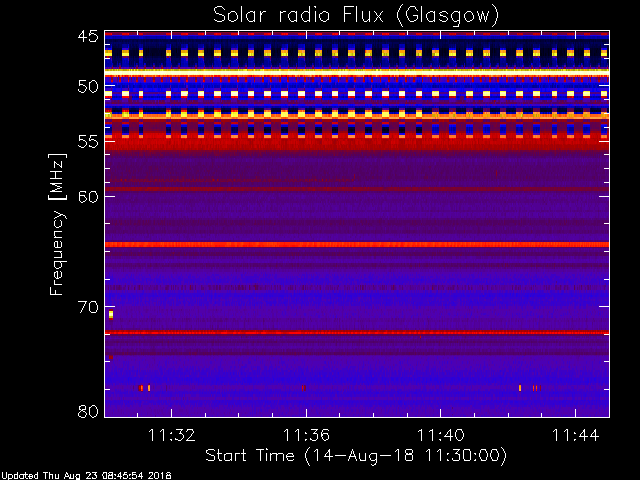The width and height of the screenshot is (640, 480).
Task: Click the 'Updated Thu Aug 23 08:45:54 2018' footer text
Action: tap(86, 476)
